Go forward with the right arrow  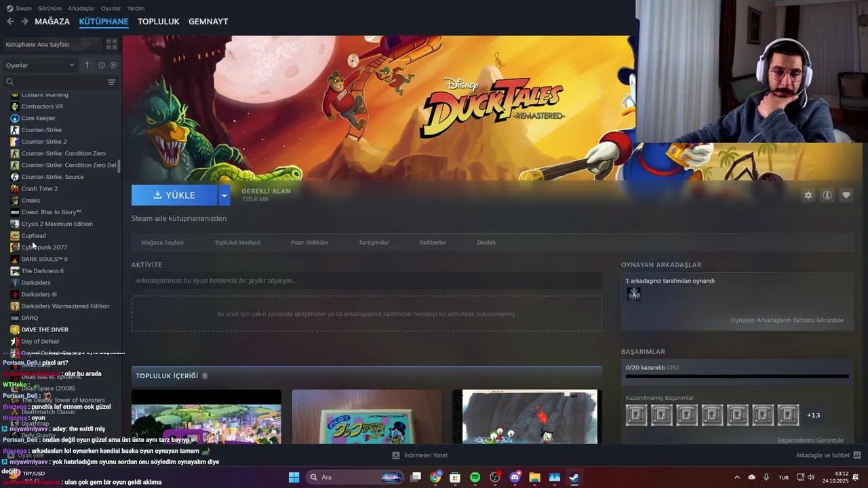tap(24, 22)
